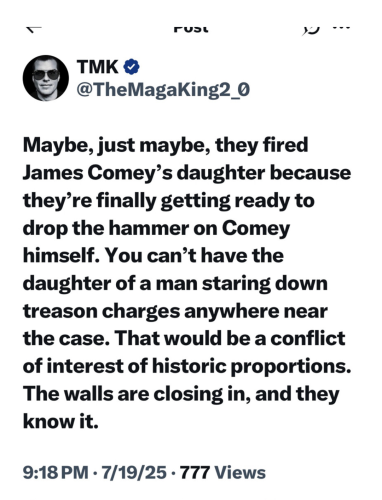Click the blue verified badge next to TMK
This screenshot has width=382, height=500.
[131, 67]
